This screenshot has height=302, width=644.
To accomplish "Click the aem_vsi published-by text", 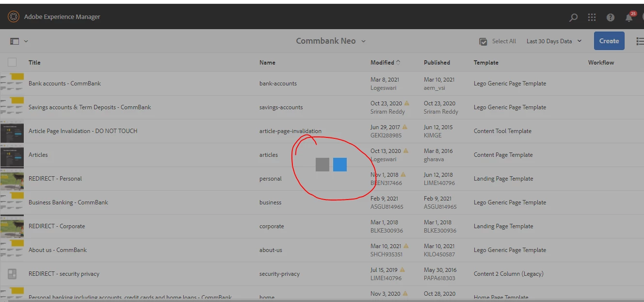I will pyautogui.click(x=434, y=88).
